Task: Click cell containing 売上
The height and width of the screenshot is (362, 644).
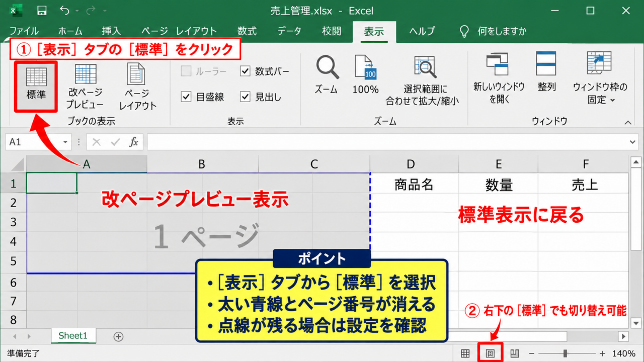Action: 584,184
